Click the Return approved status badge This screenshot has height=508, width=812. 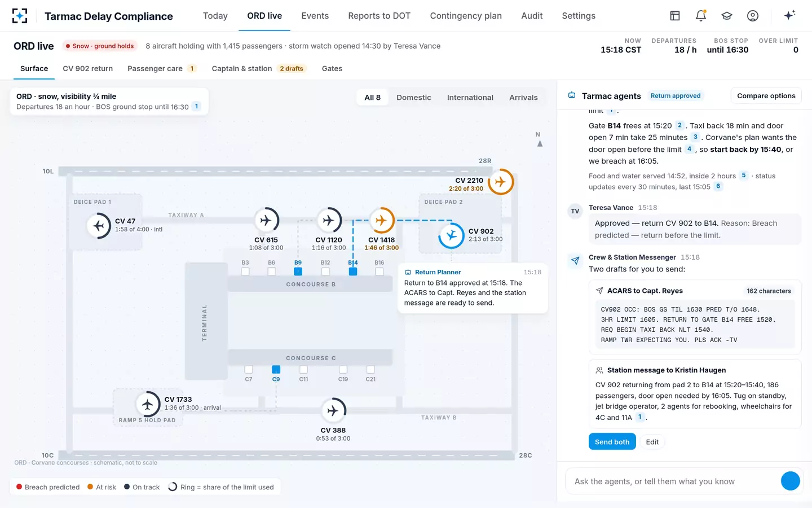676,96
